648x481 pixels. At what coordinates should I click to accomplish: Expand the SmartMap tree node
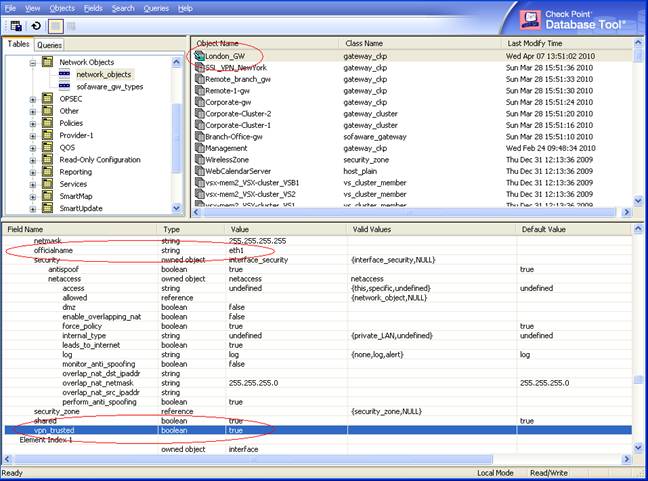pos(33,197)
